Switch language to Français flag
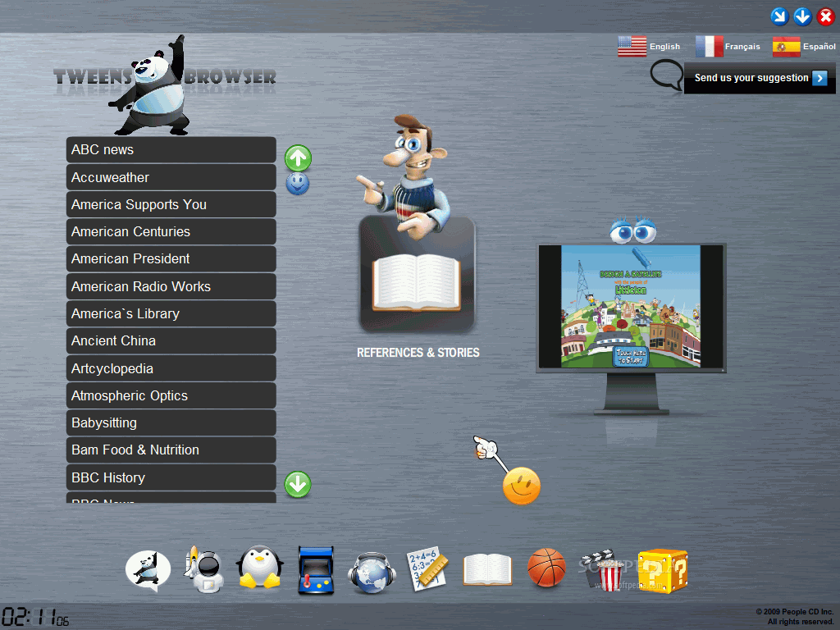The width and height of the screenshot is (840, 630). (x=710, y=46)
